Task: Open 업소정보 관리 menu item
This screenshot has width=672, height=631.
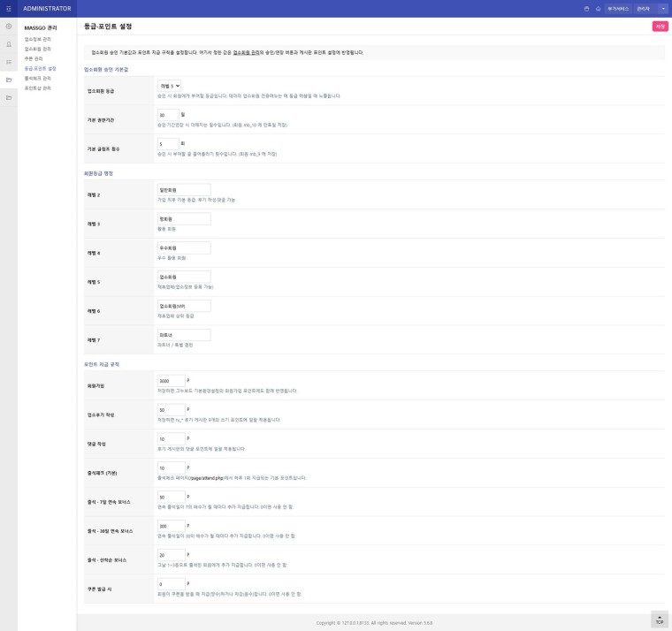Action: [x=38, y=39]
